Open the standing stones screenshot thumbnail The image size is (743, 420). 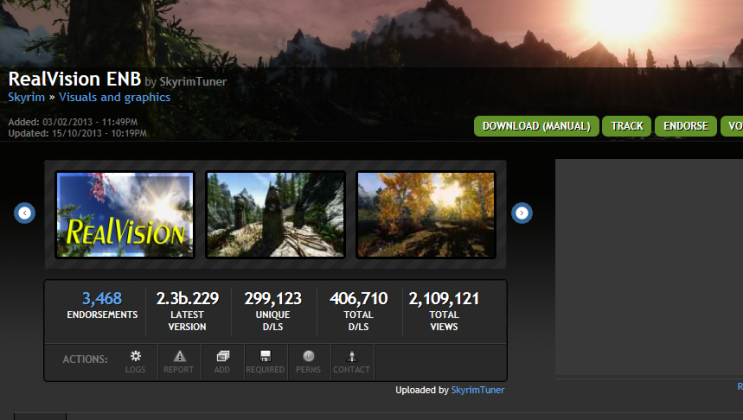pyautogui.click(x=275, y=215)
